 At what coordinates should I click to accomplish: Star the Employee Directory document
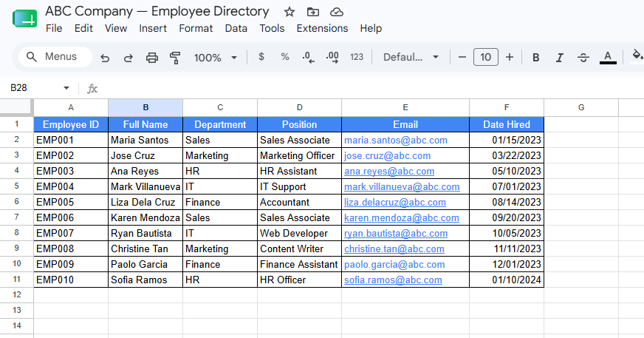(290, 12)
